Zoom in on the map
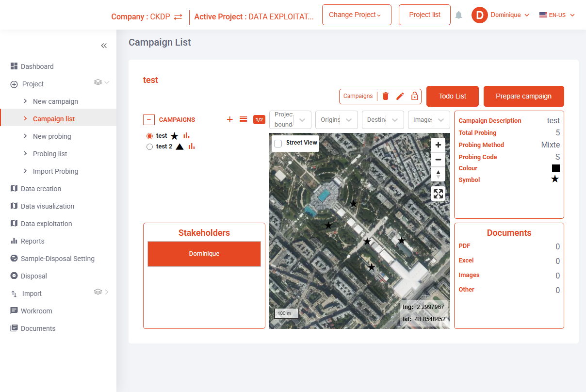The height and width of the screenshot is (392, 586). pos(438,145)
